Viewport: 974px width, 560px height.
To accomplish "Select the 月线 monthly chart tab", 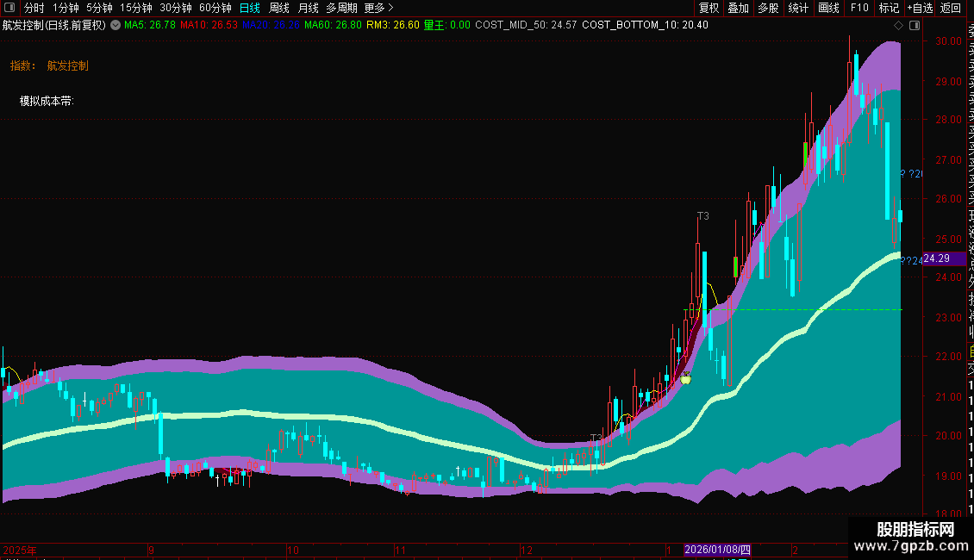I will click(308, 8).
